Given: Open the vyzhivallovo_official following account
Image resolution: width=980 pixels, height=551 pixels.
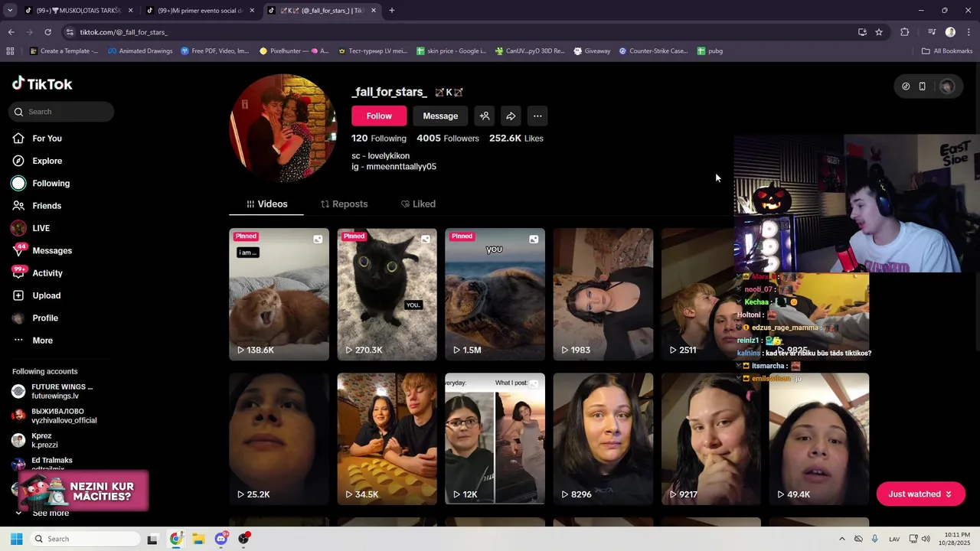Looking at the screenshot, I should click(54, 416).
